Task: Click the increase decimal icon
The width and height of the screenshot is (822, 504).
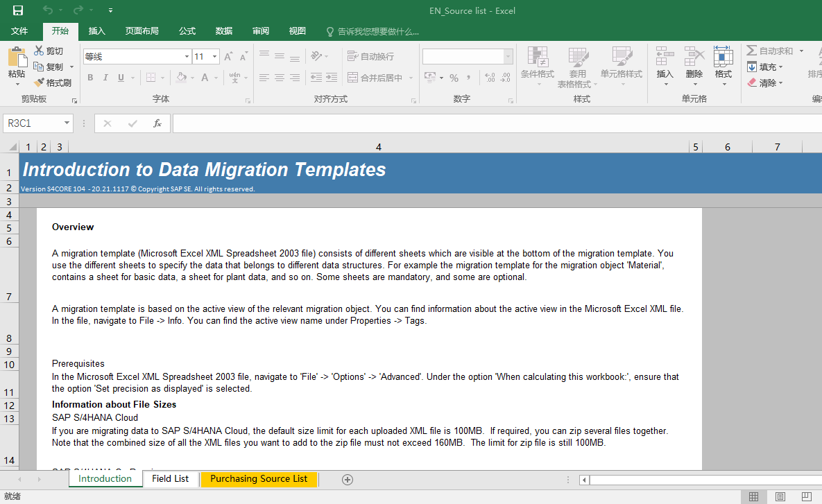Action: (490, 78)
